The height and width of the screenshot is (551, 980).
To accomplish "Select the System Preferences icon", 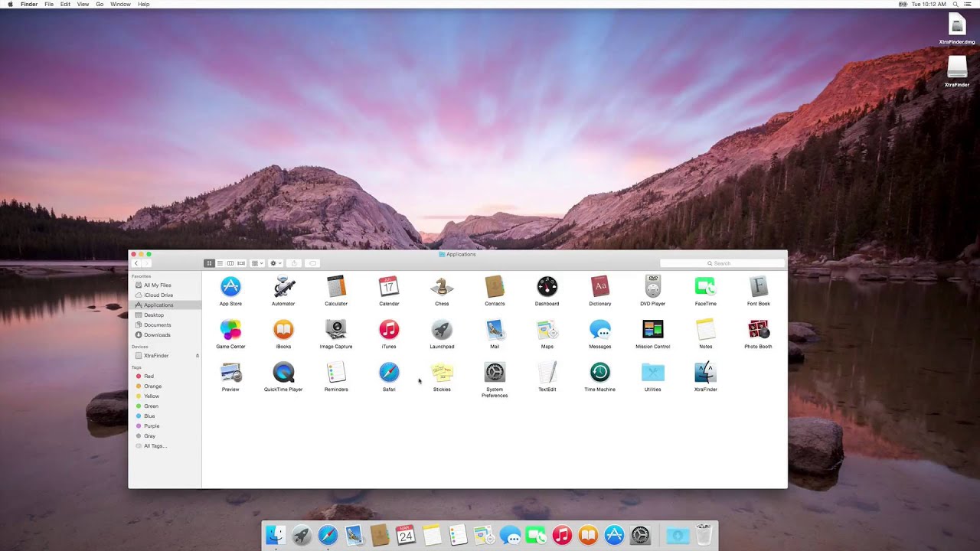I will 495,373.
